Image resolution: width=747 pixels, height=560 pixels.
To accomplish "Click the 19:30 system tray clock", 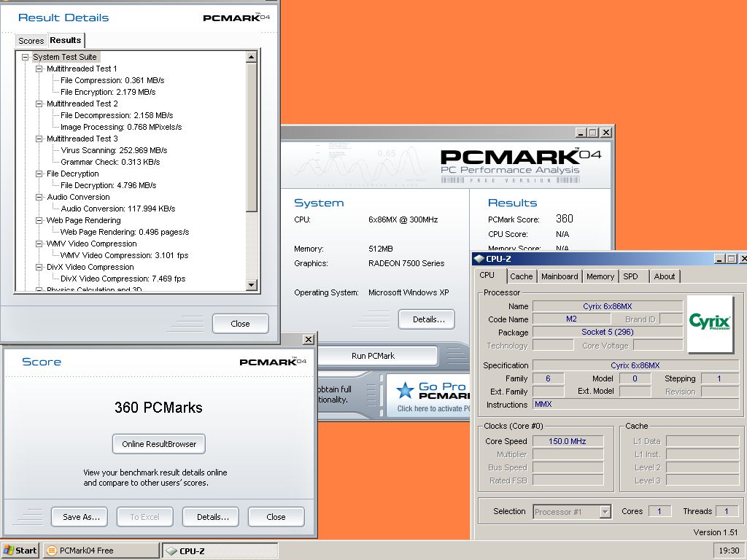I will coord(729,551).
